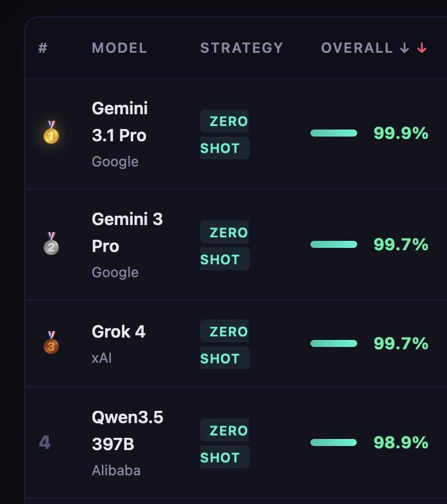
Task: Click the ZERO SHOT badge in the Grok 4 row
Action: coord(225,345)
